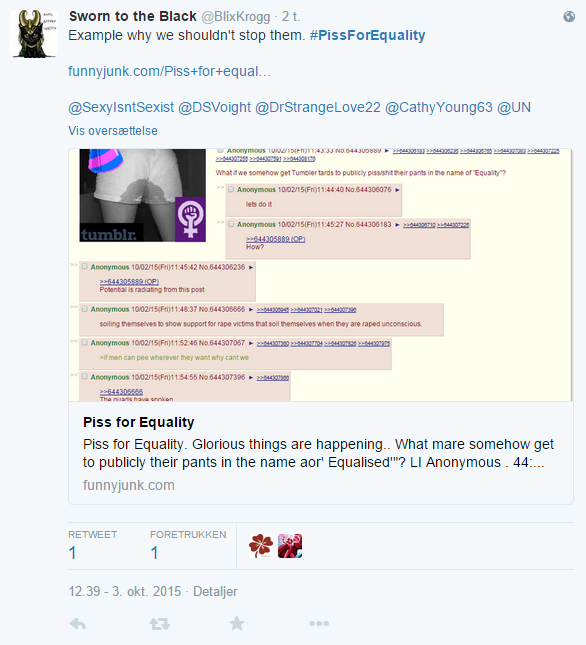Screen dimensions: 586x645
Task: Expand the arrow menu beside No.644306666
Action: (251, 309)
